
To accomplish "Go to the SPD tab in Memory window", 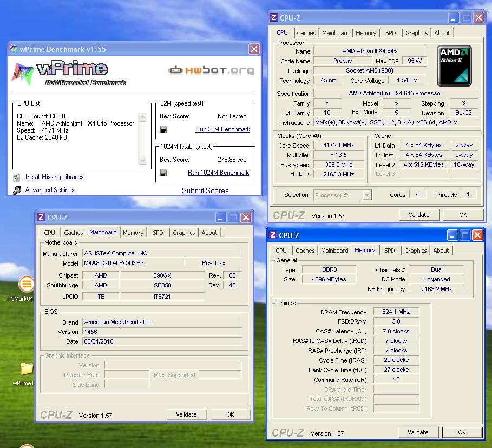I will pos(389,251).
